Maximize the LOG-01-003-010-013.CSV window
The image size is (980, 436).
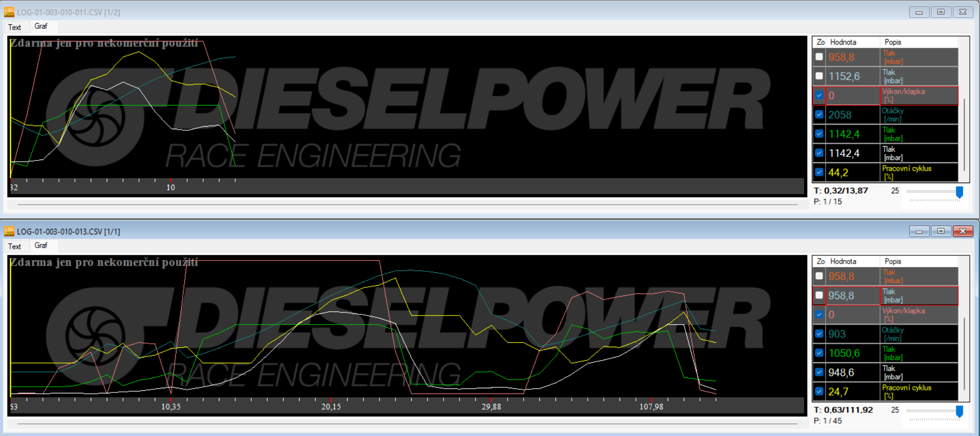click(x=941, y=231)
